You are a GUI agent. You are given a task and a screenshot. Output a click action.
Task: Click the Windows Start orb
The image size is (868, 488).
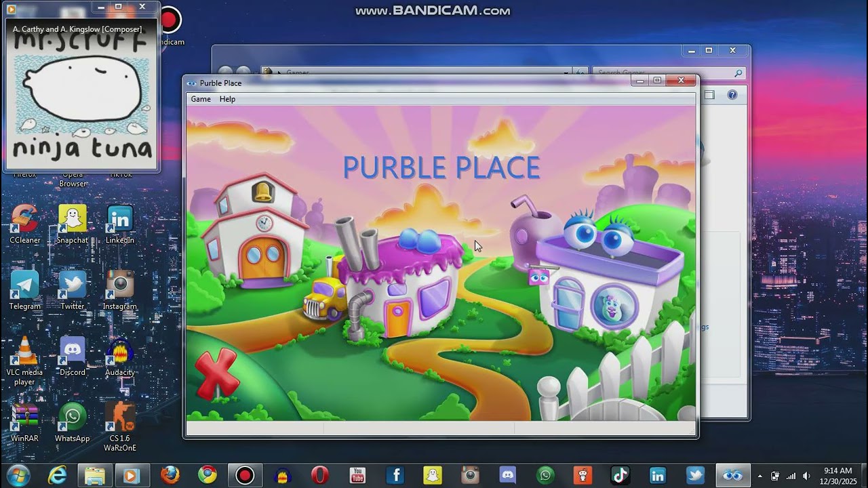18,475
